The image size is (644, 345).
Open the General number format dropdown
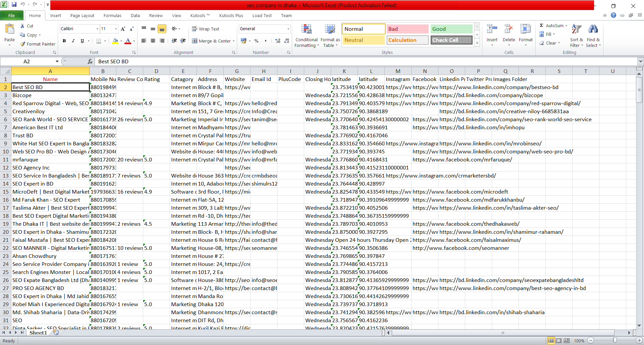[288, 29]
